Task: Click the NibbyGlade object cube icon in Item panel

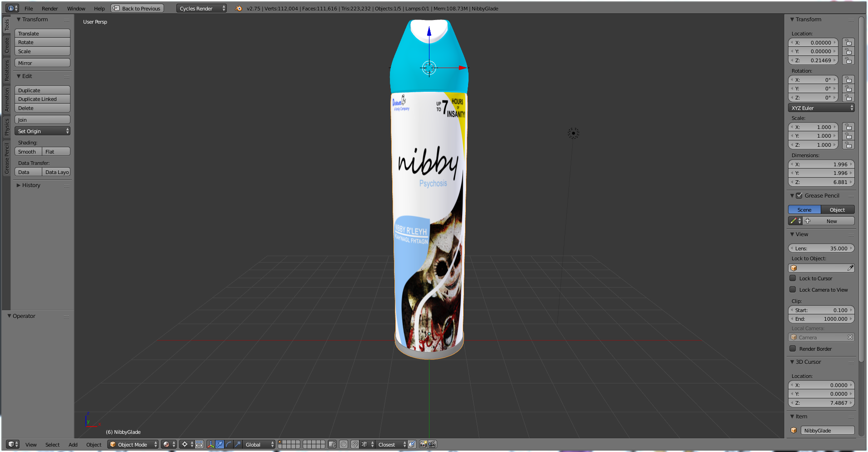Action: click(x=793, y=430)
